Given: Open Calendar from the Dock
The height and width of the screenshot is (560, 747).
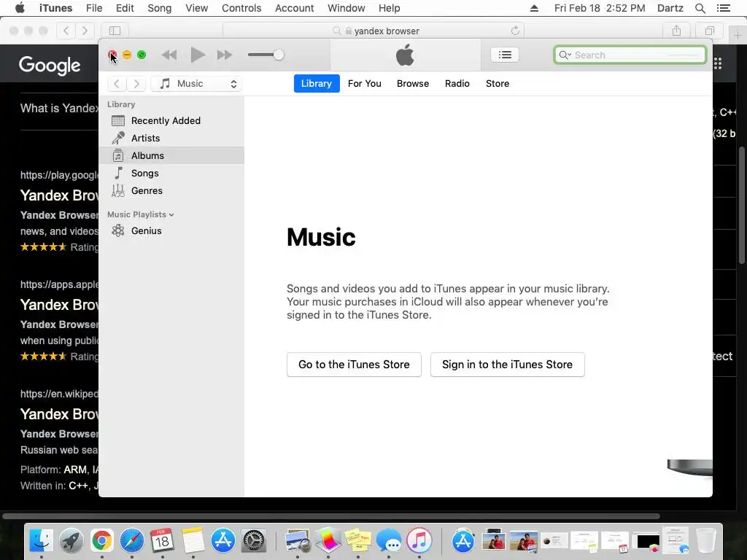Looking at the screenshot, I should tap(163, 541).
